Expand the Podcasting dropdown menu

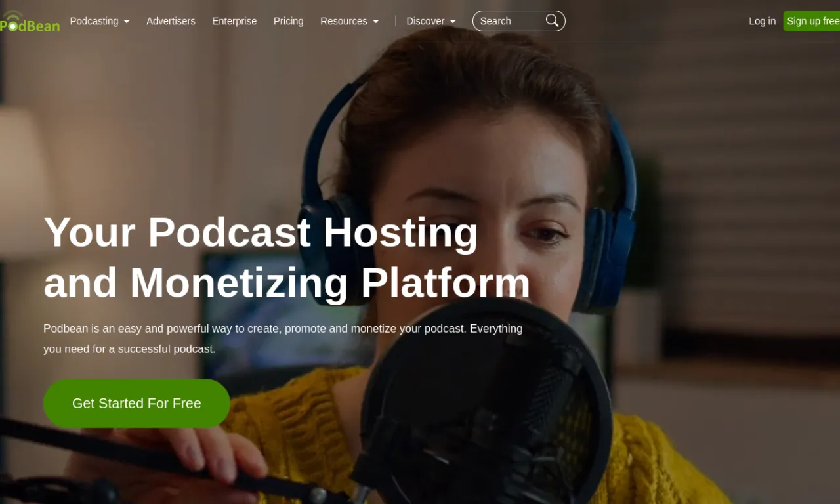click(100, 21)
